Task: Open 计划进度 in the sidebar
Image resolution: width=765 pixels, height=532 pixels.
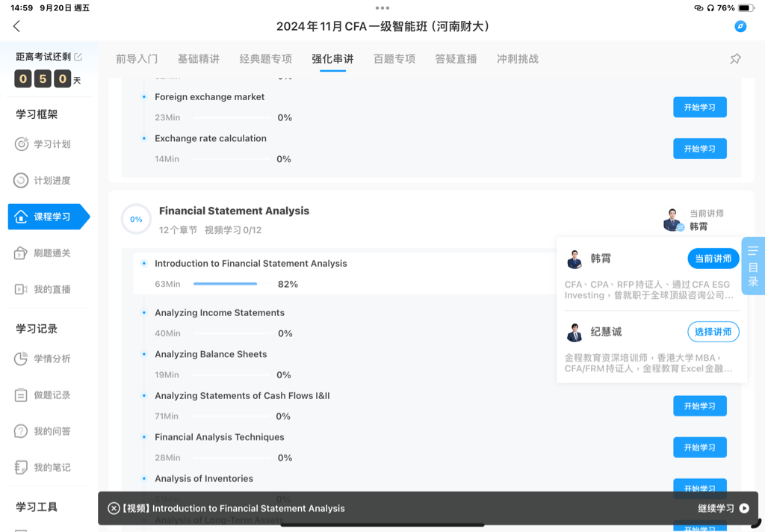Action: click(x=43, y=181)
